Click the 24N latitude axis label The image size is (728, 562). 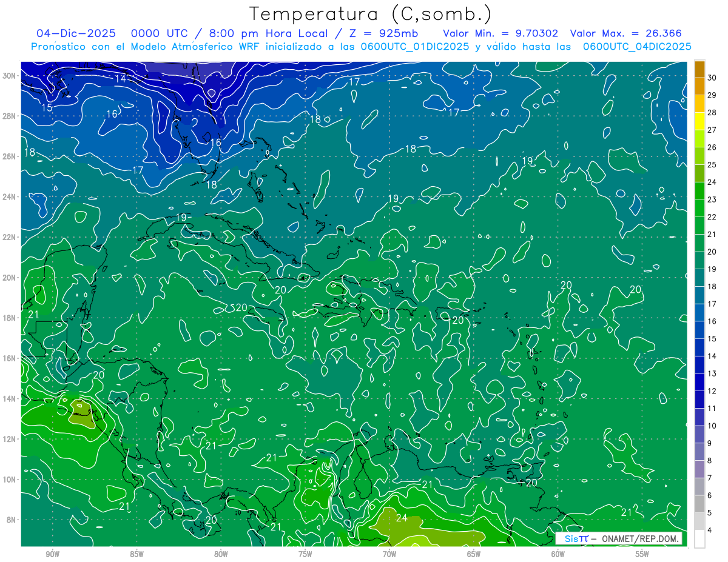(10, 197)
